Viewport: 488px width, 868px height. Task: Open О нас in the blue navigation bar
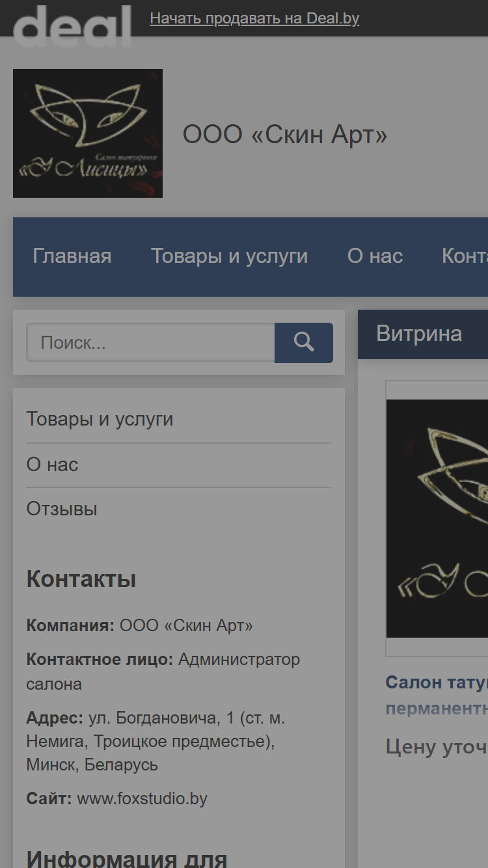pos(375,256)
